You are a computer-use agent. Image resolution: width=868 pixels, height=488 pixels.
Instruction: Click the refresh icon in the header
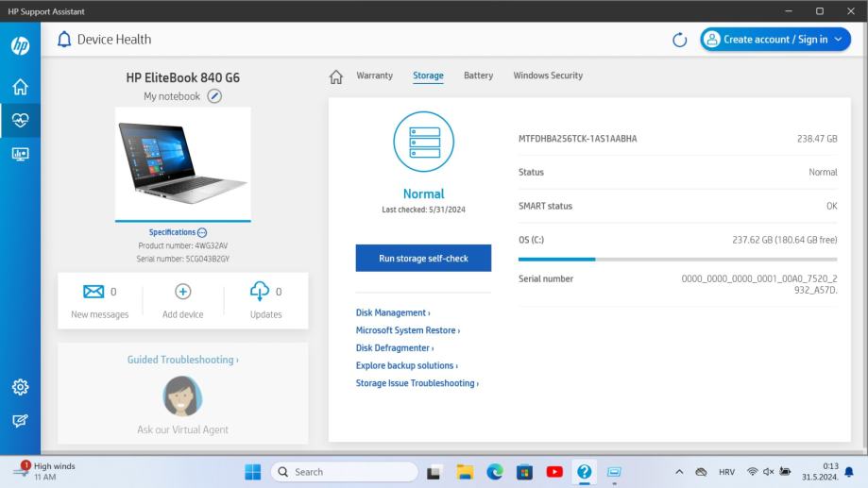point(679,40)
